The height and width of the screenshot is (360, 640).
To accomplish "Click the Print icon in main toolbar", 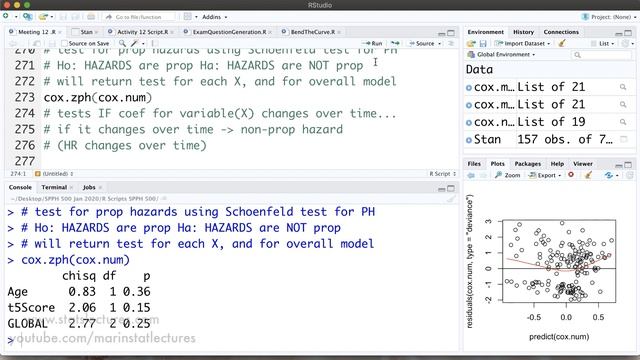I will click(x=91, y=17).
